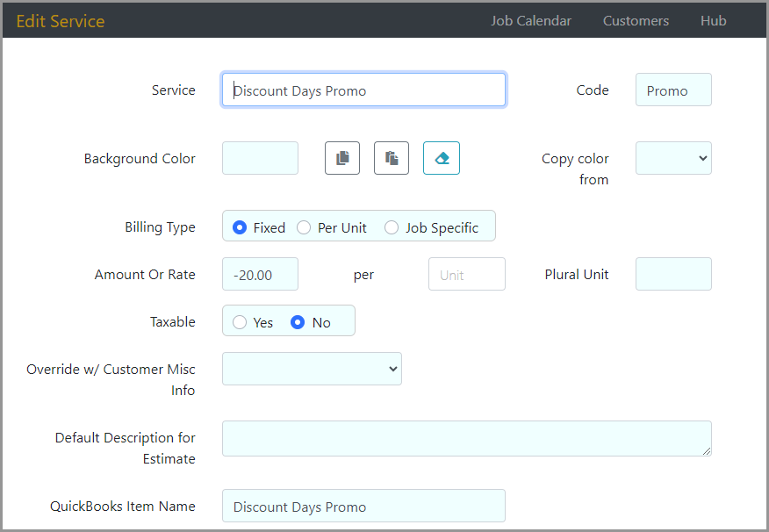
Task: Click the copy color icon button
Action: click(342, 158)
